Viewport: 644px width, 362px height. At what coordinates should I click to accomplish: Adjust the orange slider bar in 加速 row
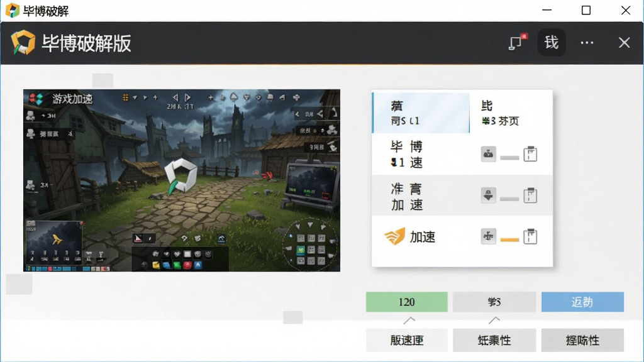pyautogui.click(x=509, y=239)
